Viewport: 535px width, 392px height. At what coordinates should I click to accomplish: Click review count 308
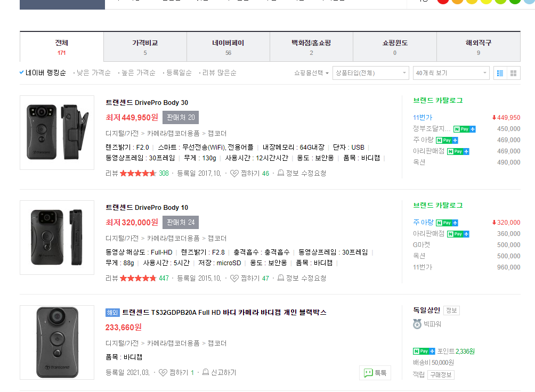pyautogui.click(x=164, y=173)
